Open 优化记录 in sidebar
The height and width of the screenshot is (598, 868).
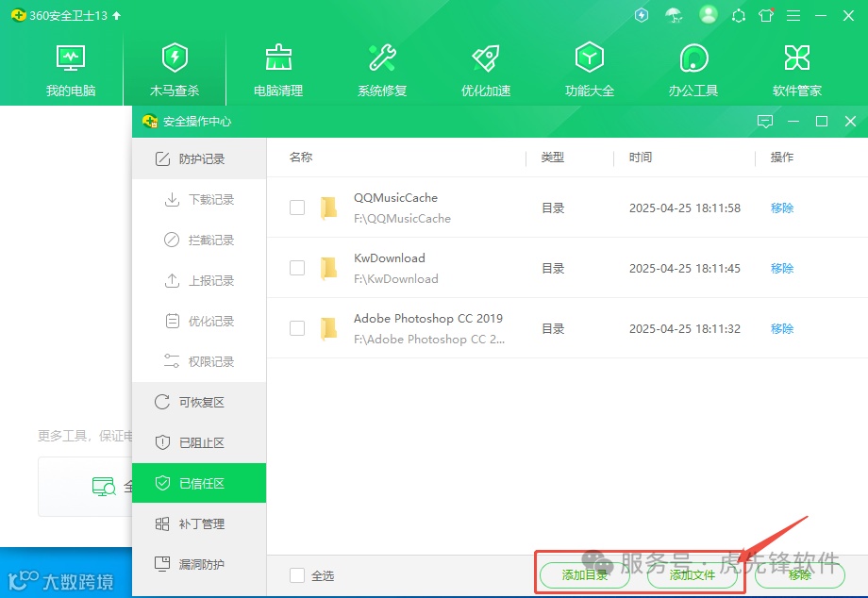(x=199, y=321)
